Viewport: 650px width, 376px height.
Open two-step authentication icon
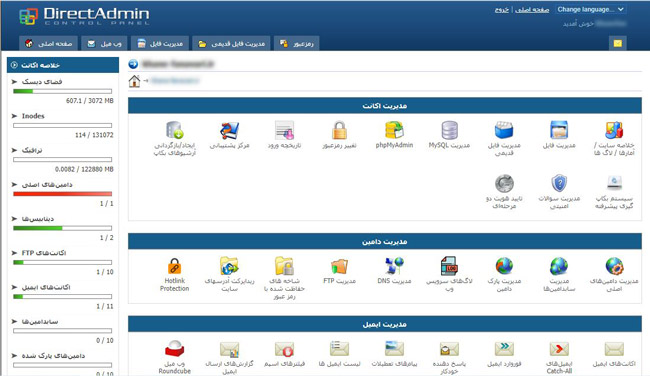[x=504, y=183]
